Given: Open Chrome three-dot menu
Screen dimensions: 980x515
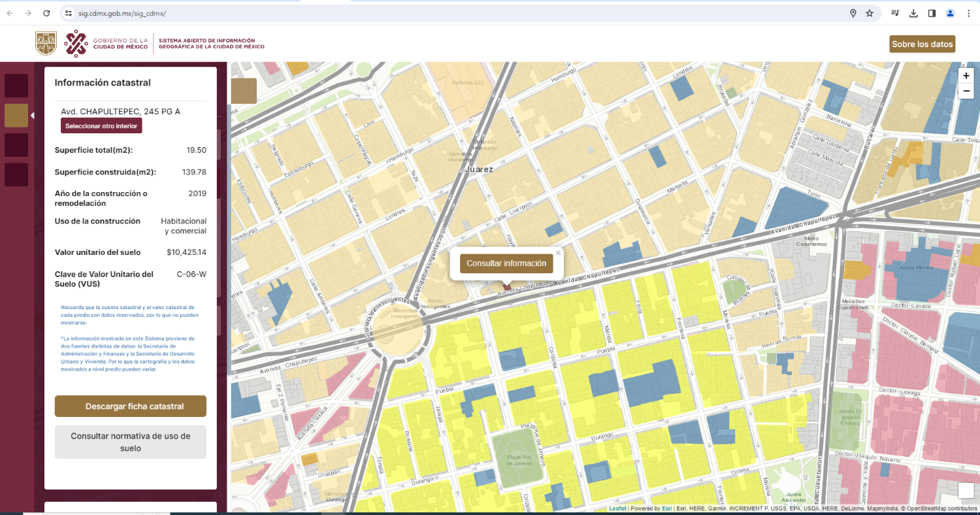Looking at the screenshot, I should (x=968, y=13).
